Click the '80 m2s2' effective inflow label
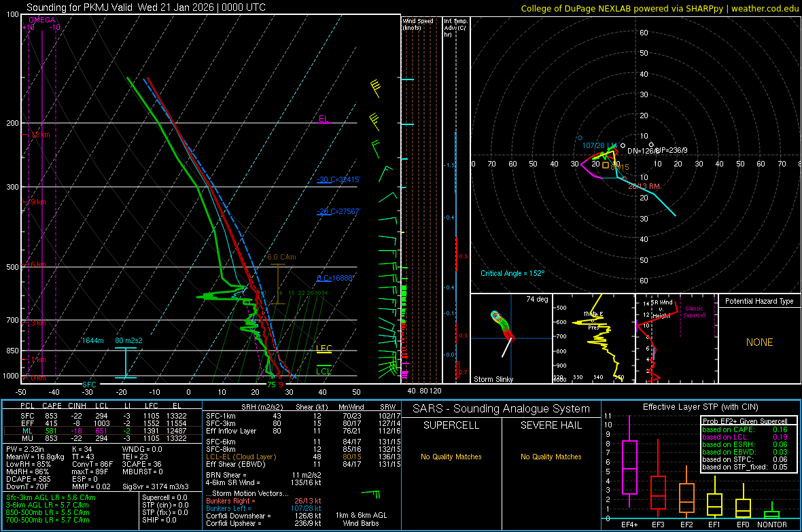The height and width of the screenshot is (532, 802). [129, 340]
